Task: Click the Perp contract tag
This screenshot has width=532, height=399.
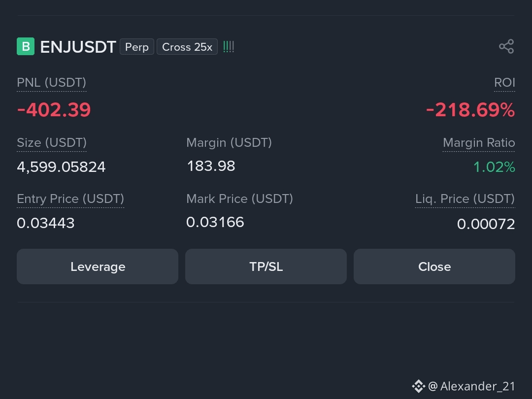Action: click(137, 47)
